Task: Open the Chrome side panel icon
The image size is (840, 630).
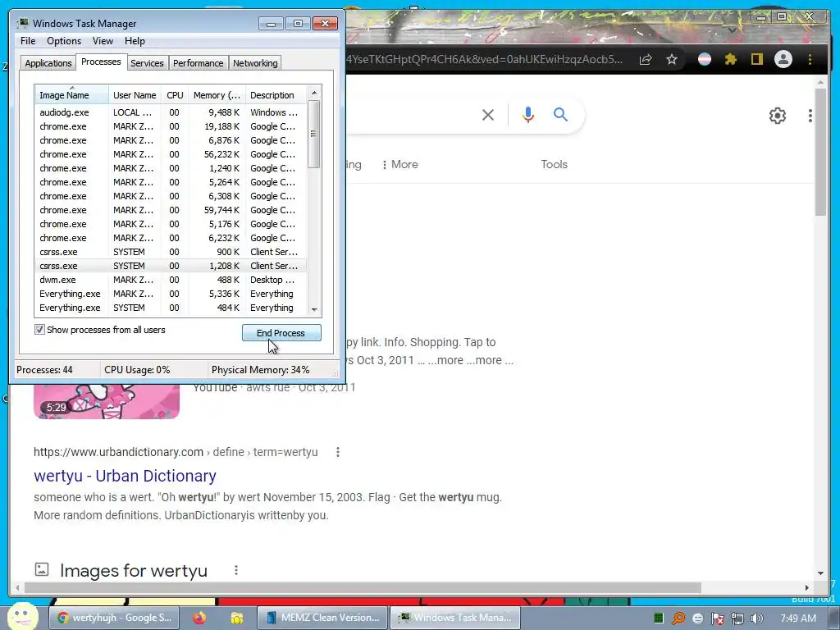Action: point(756,59)
